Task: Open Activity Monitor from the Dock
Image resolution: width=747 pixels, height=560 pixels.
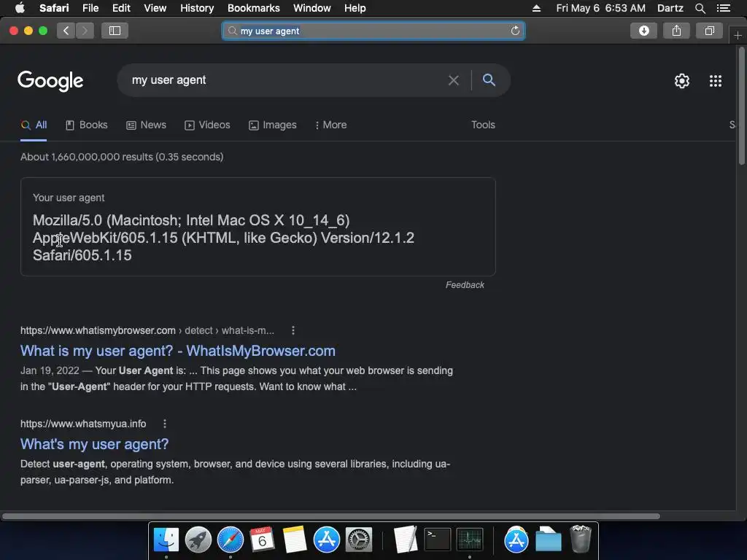Action: coord(470,540)
